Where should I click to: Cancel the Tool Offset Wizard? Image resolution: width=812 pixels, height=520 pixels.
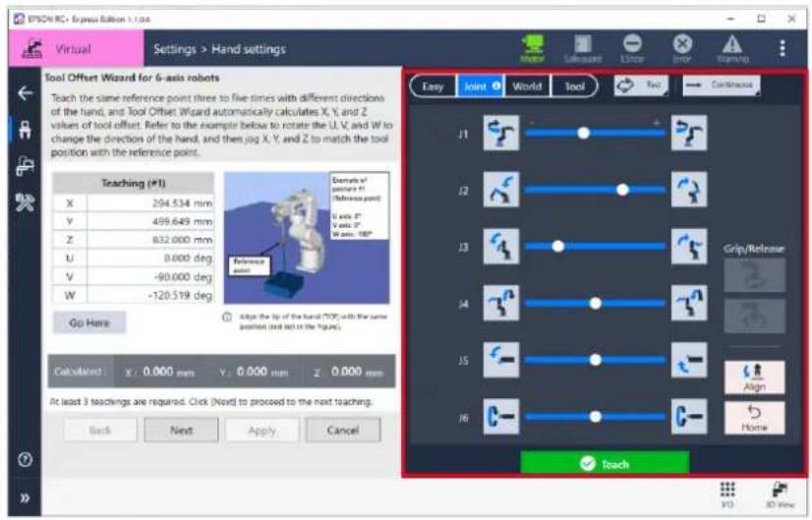[x=343, y=430]
